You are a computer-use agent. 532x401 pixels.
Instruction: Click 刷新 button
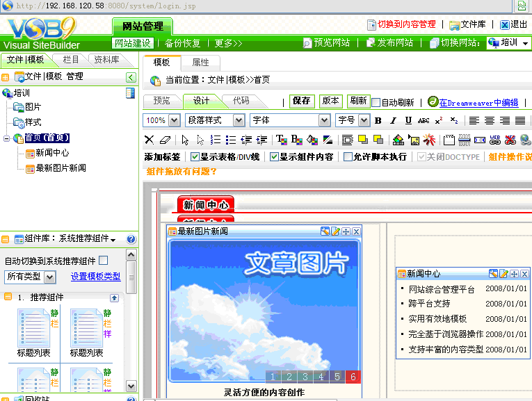(x=358, y=101)
